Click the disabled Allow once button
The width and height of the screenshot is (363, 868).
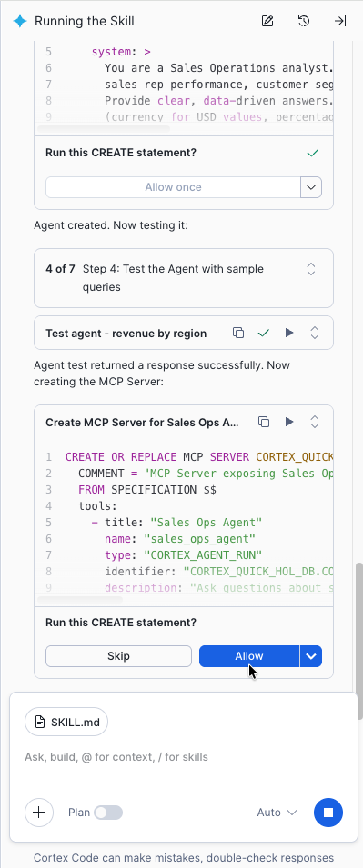coord(173,187)
